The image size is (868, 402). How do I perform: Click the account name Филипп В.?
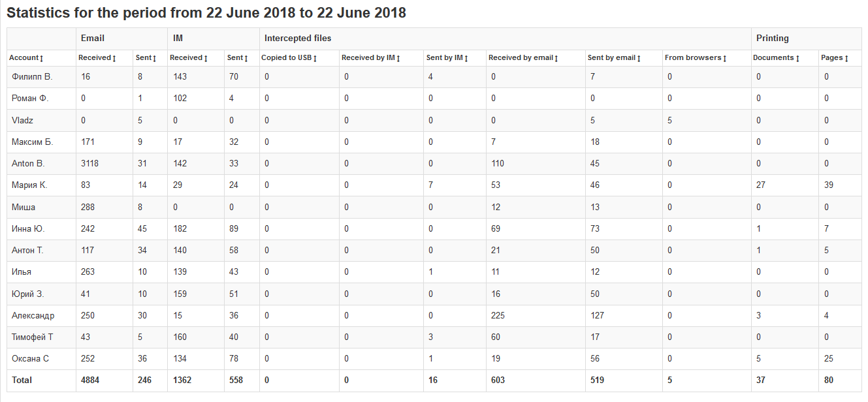click(x=32, y=77)
